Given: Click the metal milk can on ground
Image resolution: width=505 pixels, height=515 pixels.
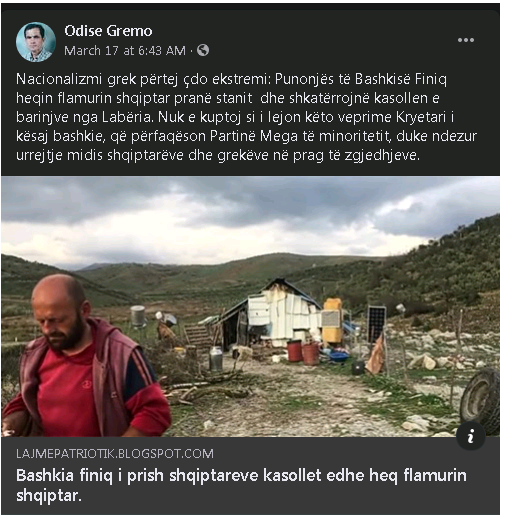Looking at the screenshot, I should click(216, 358).
